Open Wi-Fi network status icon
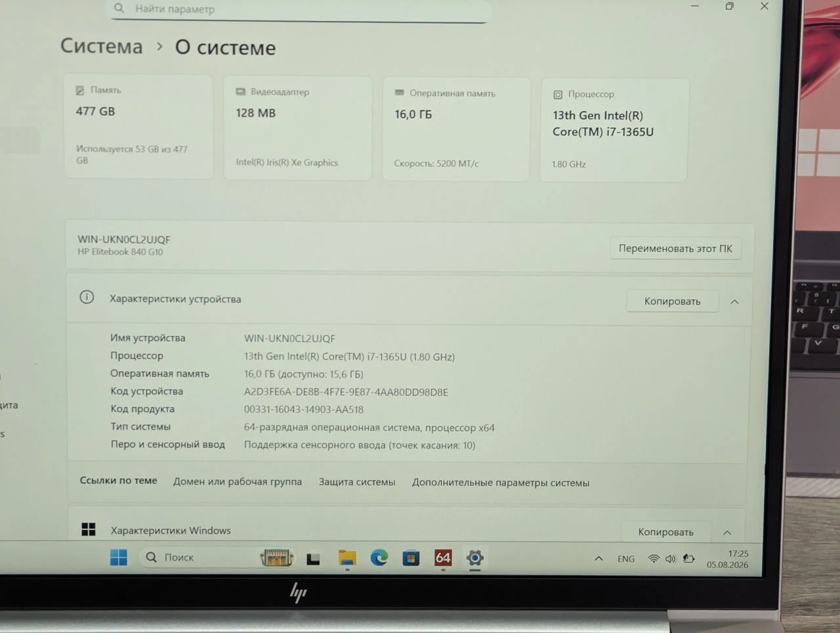The height and width of the screenshot is (633, 840). (x=654, y=559)
